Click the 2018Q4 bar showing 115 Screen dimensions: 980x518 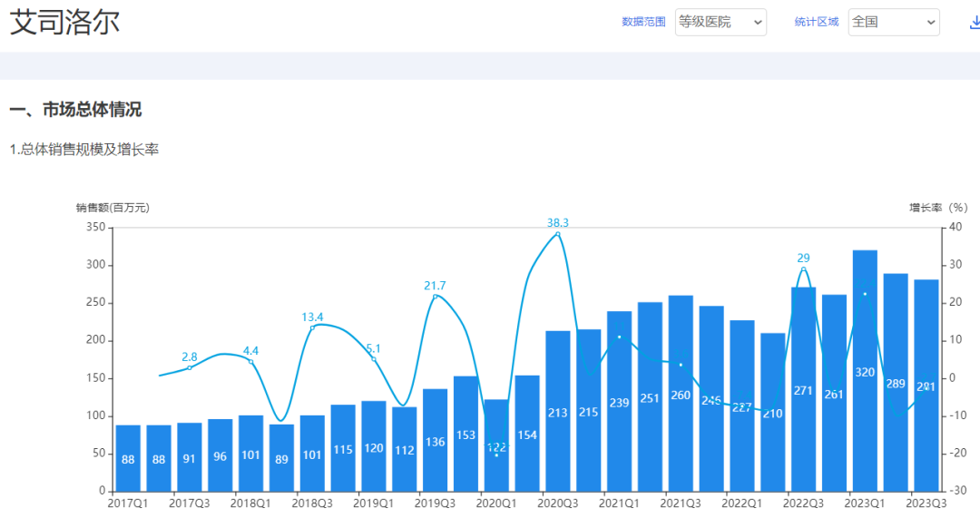coord(343,448)
